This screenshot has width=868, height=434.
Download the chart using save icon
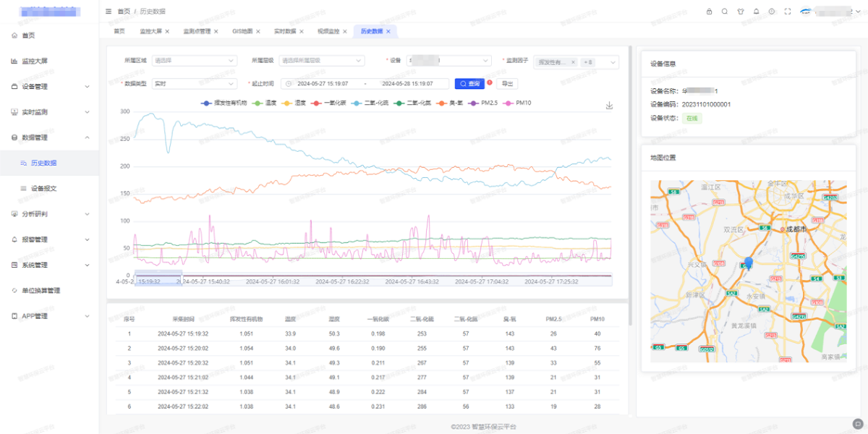coord(609,106)
